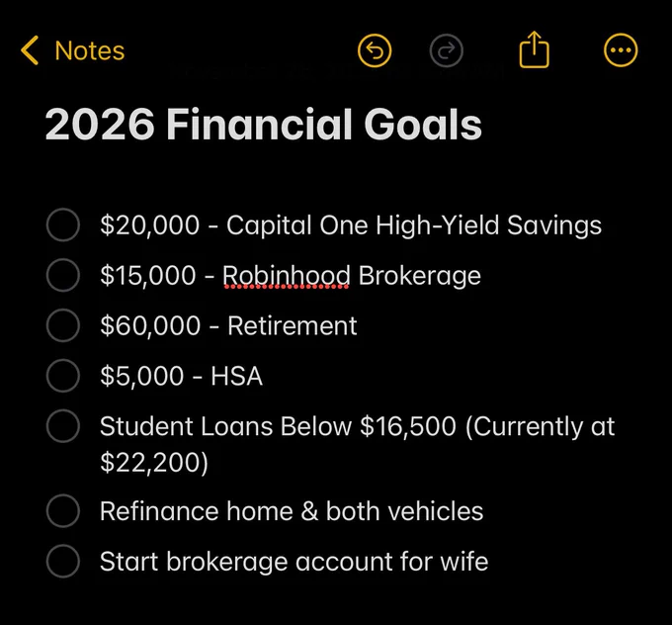Check off Robinhood Brokerage goal
The height and width of the screenshot is (625, 672).
(63, 275)
